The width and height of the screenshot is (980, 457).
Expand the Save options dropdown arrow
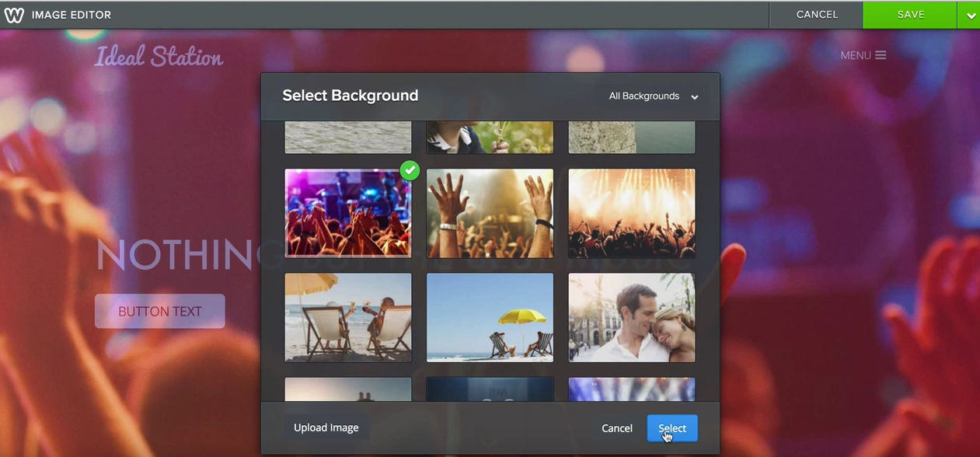[x=971, y=16]
